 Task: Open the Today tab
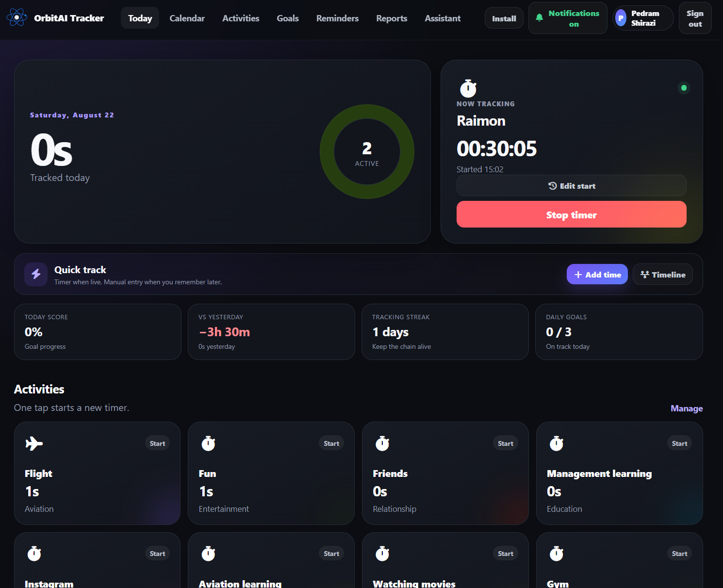(x=140, y=18)
